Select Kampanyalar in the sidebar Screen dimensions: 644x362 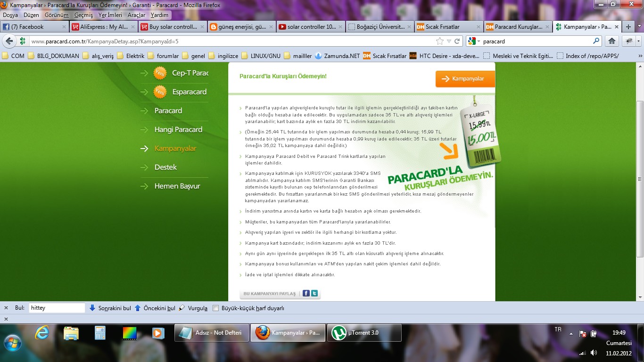pos(174,148)
